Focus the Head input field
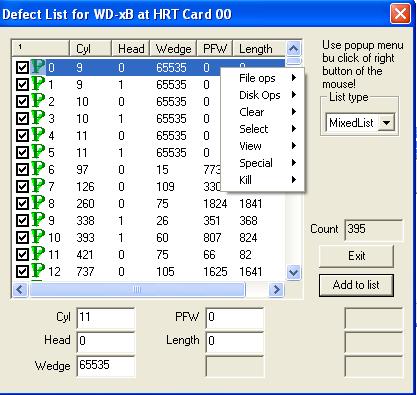 click(x=106, y=342)
